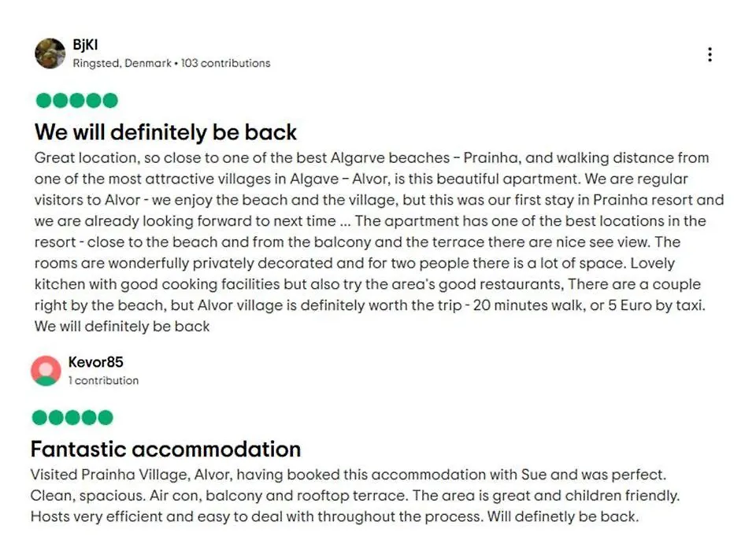This screenshot has height=551, width=756.
Task: Click the fifth rating bubble on BjKI's review
Action: pyautogui.click(x=110, y=100)
